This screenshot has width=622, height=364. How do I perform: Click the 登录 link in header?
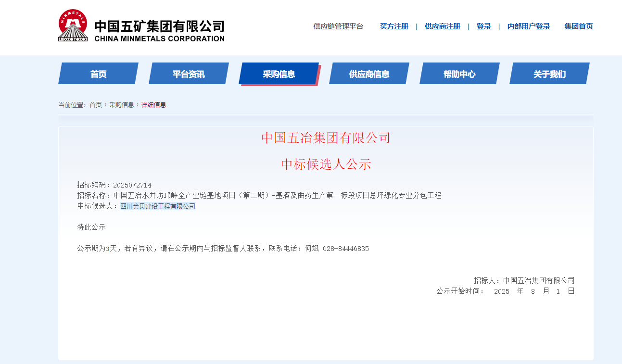click(483, 26)
